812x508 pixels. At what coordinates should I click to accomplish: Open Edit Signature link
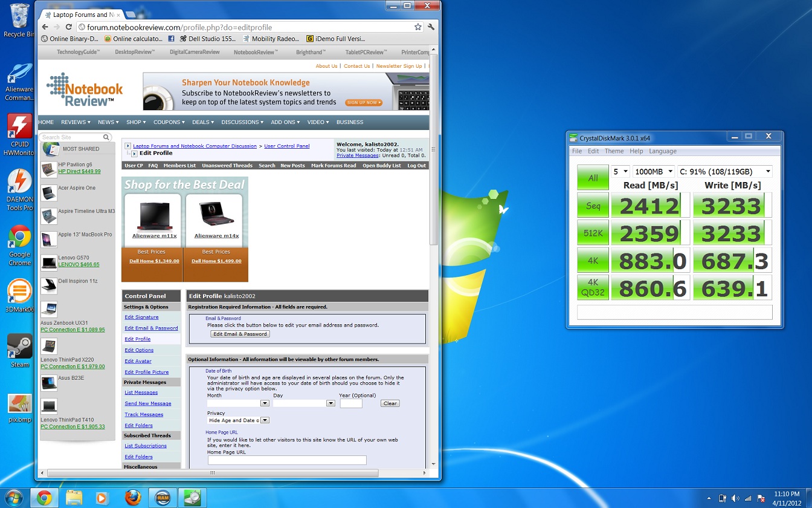141,317
